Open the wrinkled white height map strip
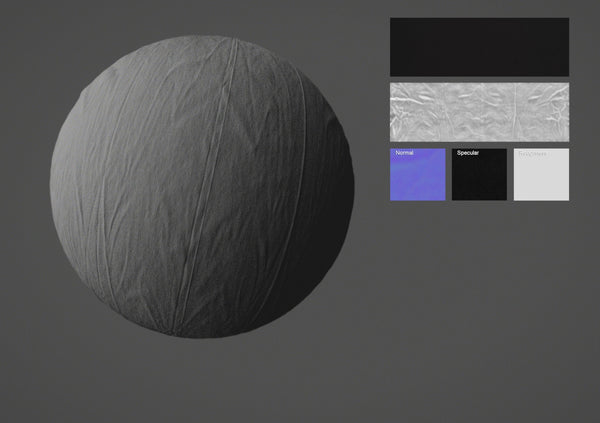 (479, 111)
